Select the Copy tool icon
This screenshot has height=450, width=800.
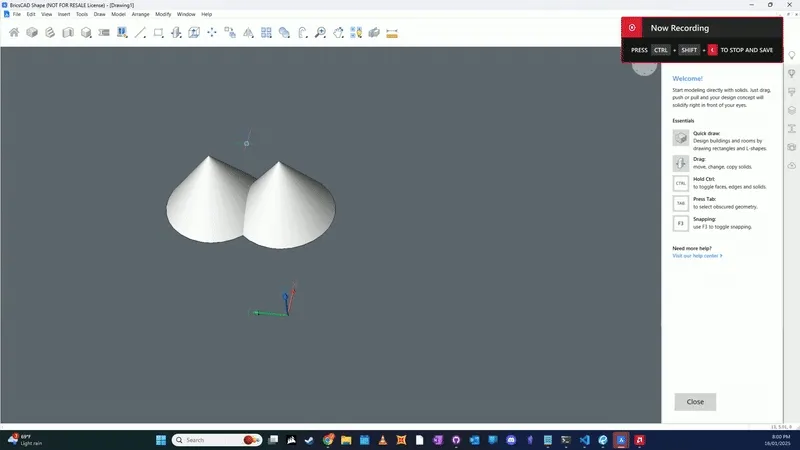pyautogui.click(x=230, y=33)
